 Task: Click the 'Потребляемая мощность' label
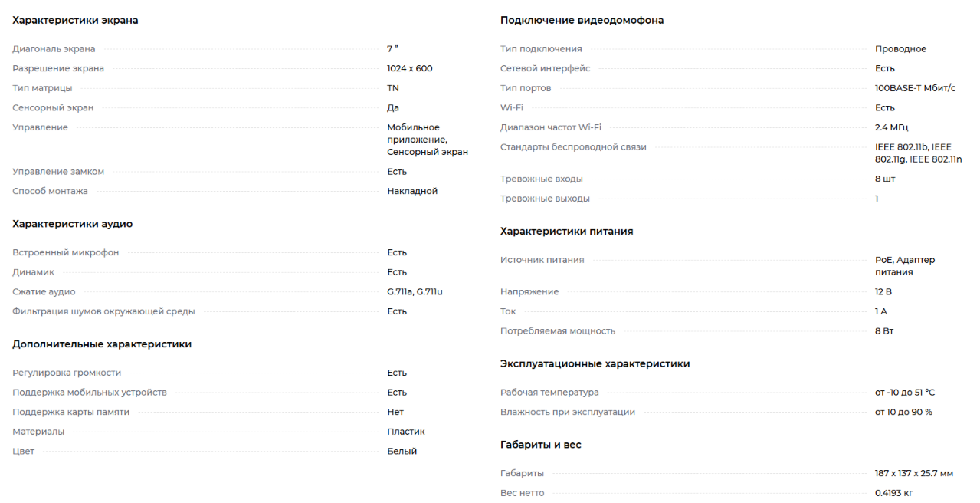click(557, 331)
